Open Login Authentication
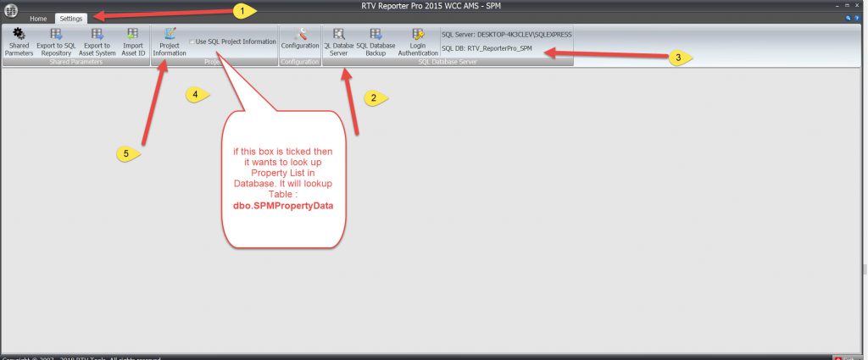The image size is (868, 360). pyautogui.click(x=417, y=42)
